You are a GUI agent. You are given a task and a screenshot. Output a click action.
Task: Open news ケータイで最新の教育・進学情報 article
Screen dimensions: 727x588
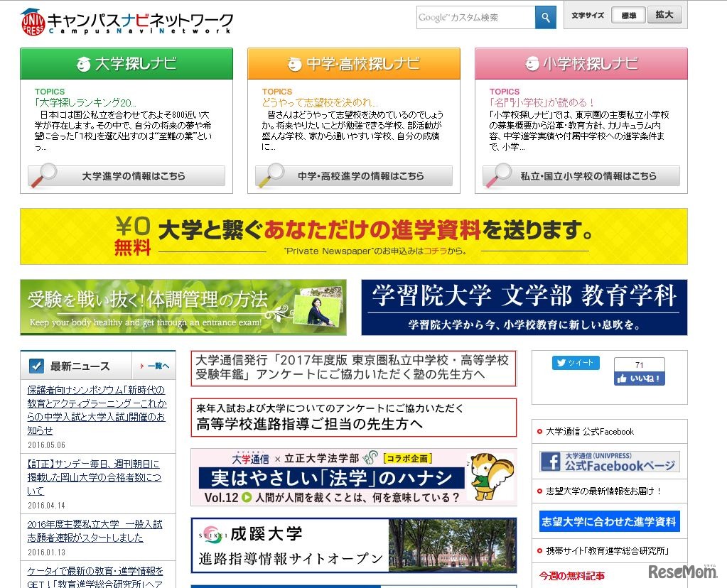(95, 577)
